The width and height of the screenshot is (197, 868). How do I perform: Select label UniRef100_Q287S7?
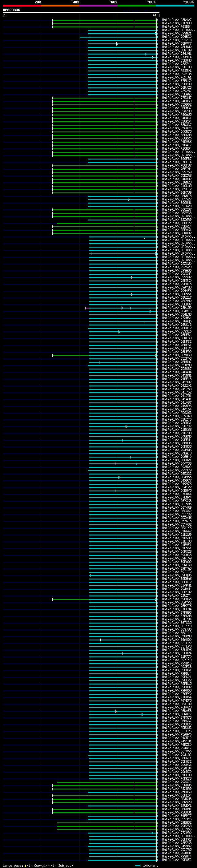176,426
